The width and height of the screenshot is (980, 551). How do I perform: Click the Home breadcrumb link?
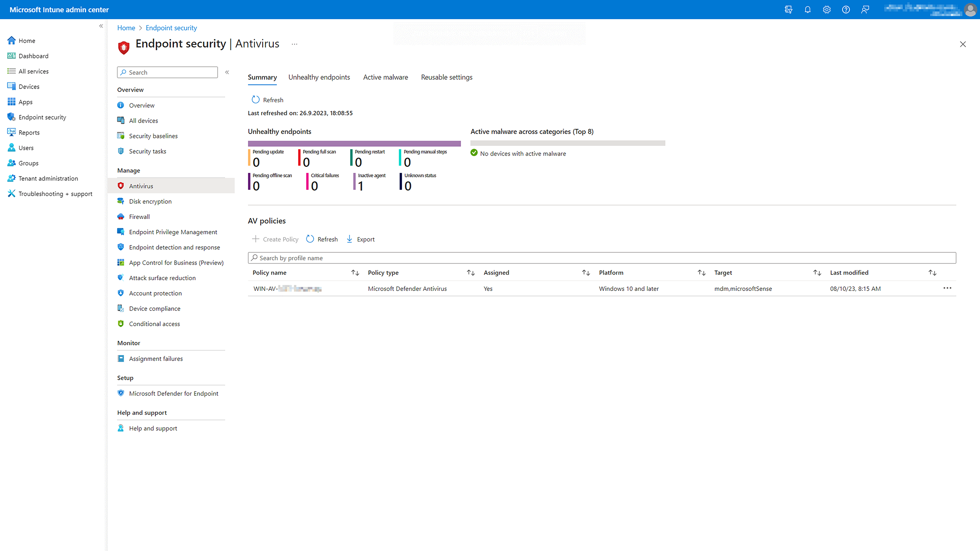coord(126,28)
